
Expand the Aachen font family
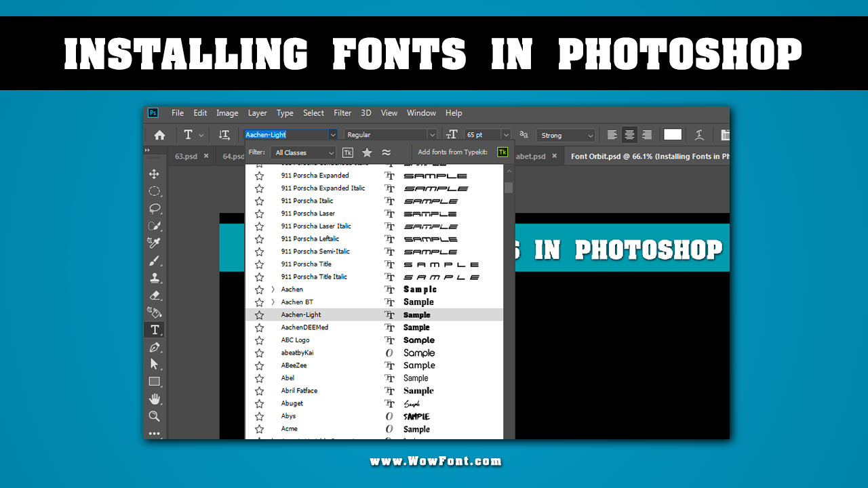coord(273,289)
